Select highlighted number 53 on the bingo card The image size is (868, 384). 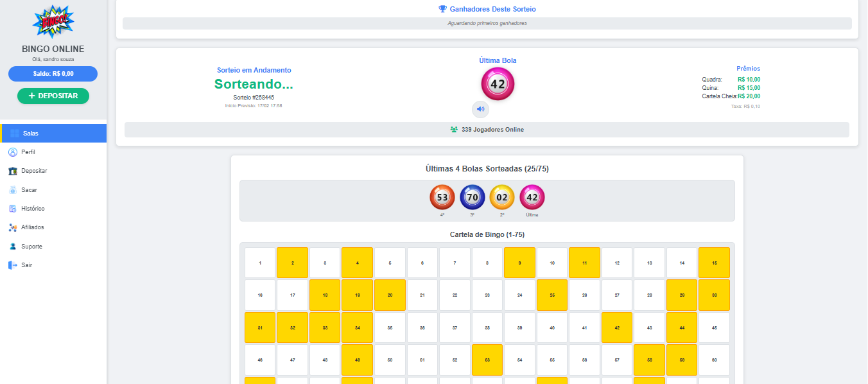click(488, 360)
